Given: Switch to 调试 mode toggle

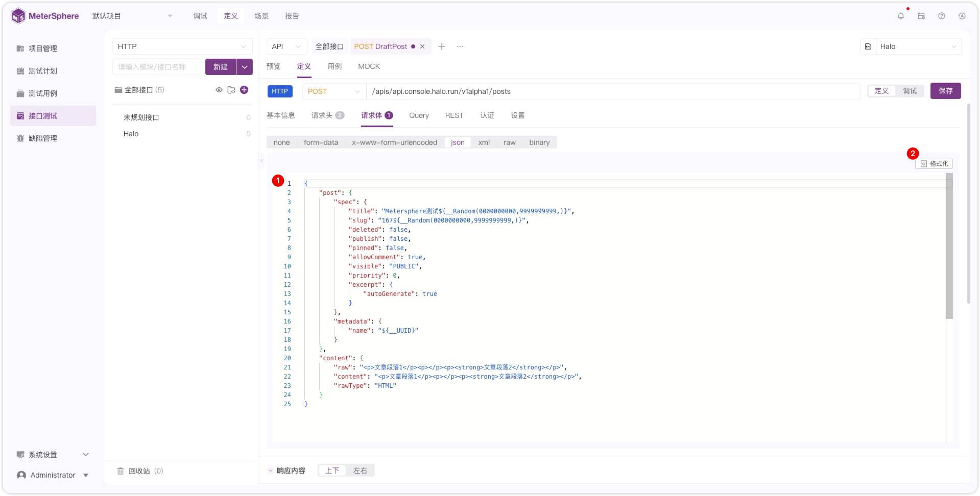Looking at the screenshot, I should point(910,91).
